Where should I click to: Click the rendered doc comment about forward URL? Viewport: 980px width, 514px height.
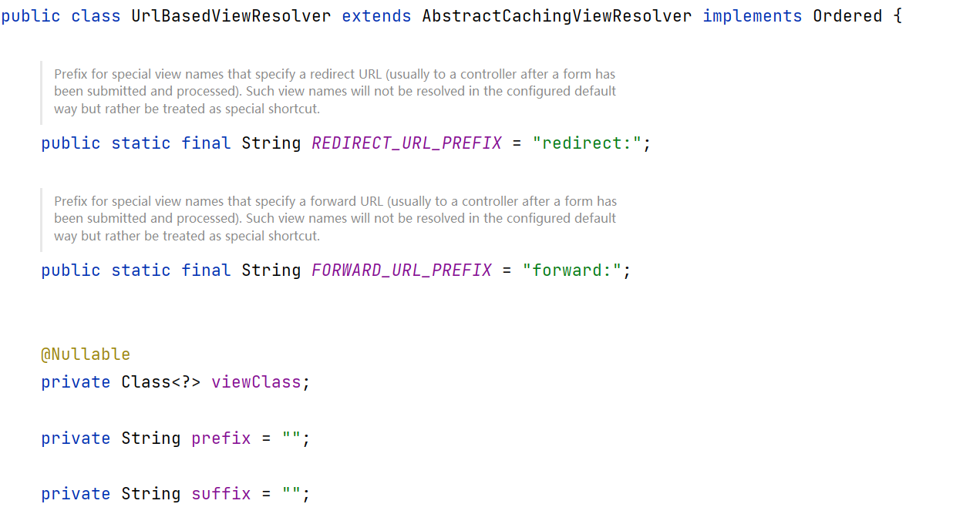[x=335, y=219]
